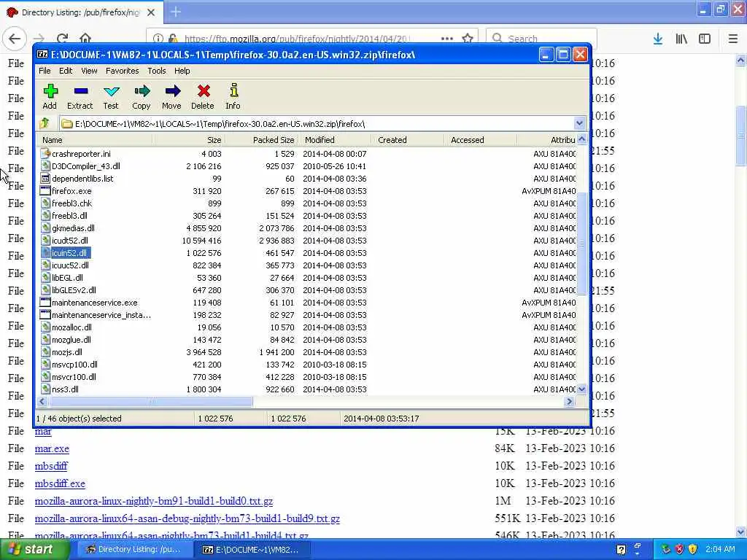Open the View menu in 7-Zip

(x=89, y=71)
